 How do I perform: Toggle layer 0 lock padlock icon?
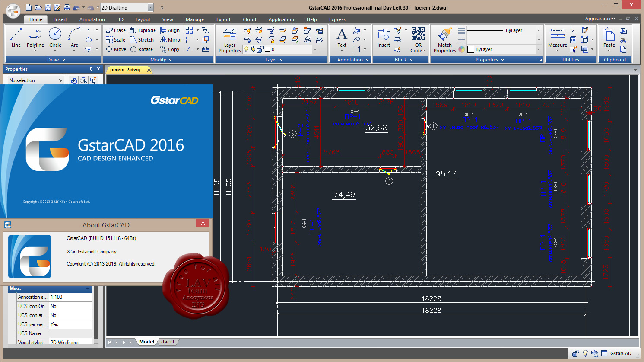[x=260, y=49]
